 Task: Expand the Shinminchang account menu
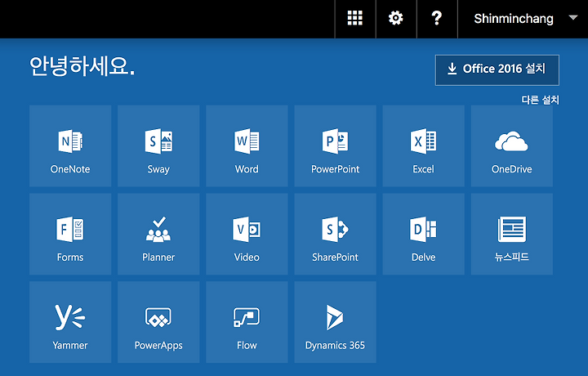tap(523, 18)
